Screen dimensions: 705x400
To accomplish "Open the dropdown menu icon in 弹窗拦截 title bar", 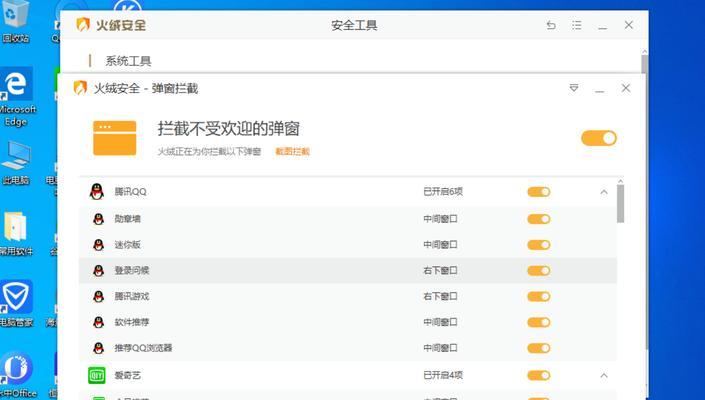I will (x=574, y=88).
